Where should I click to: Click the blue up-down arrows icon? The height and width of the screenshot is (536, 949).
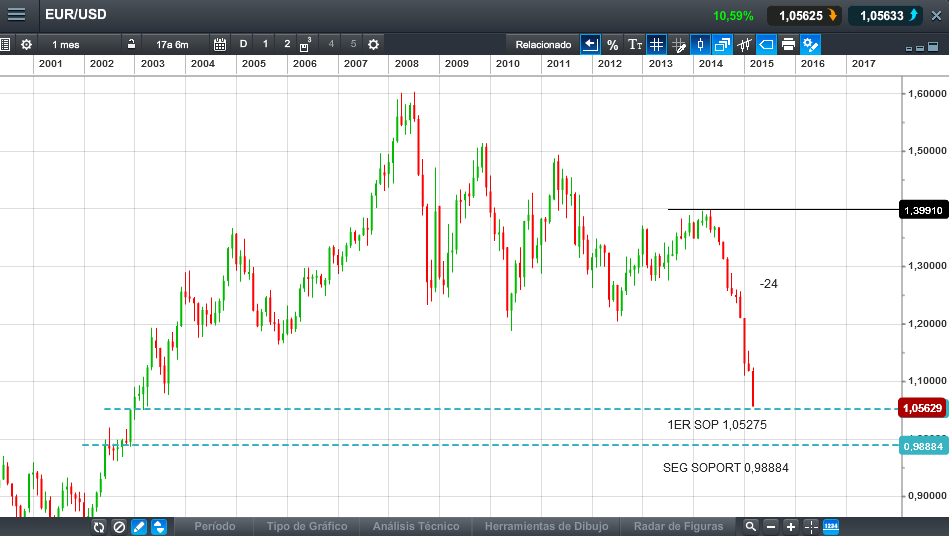pos(159,527)
